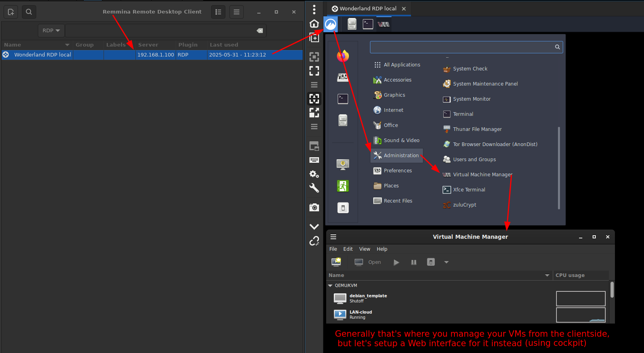Open Virtual Machine Manager View menu

coord(364,249)
